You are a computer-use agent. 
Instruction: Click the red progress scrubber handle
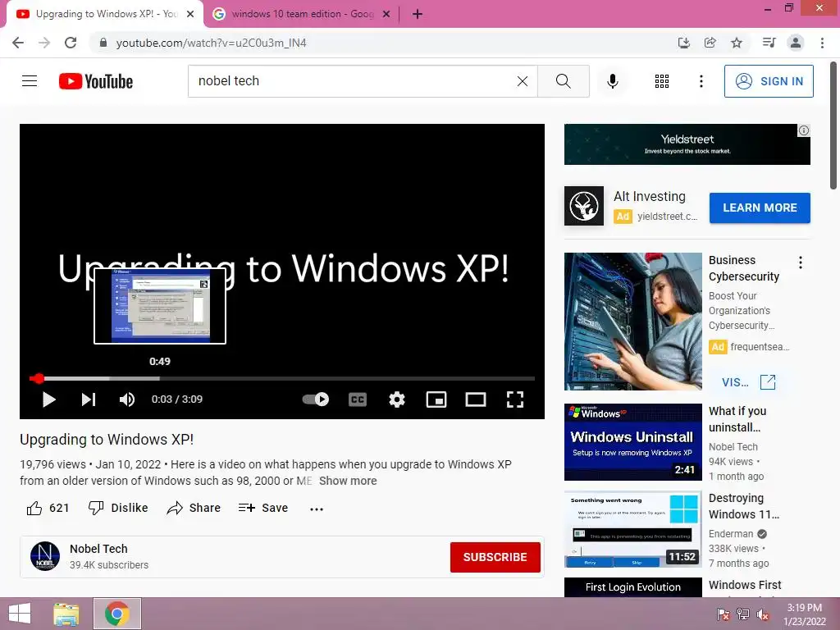coord(37,378)
